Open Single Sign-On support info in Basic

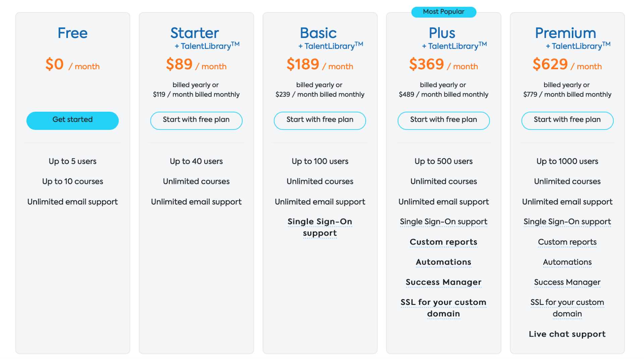[320, 227]
